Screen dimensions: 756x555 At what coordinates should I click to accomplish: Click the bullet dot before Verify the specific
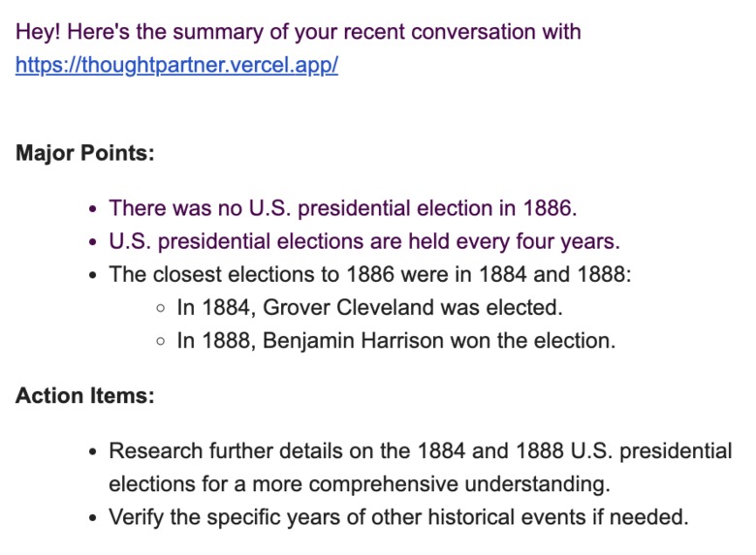pyautogui.click(x=93, y=518)
